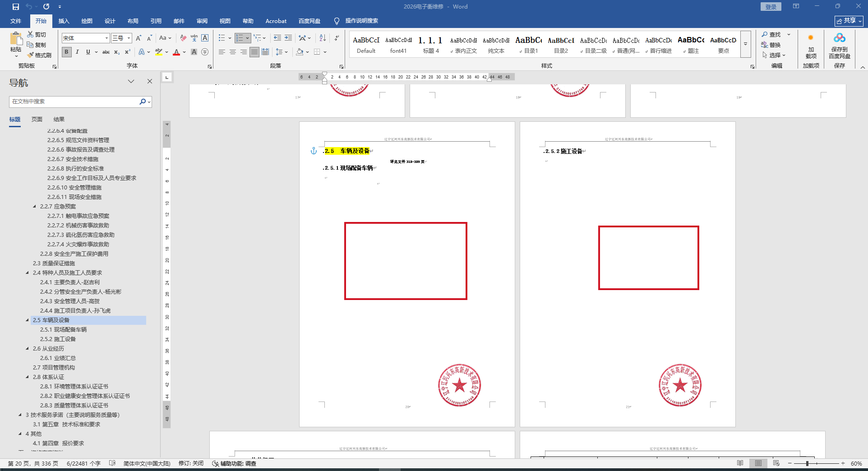Viewport: 868px width, 471px height.
Task: Toggle subscript formatting
Action: [117, 52]
